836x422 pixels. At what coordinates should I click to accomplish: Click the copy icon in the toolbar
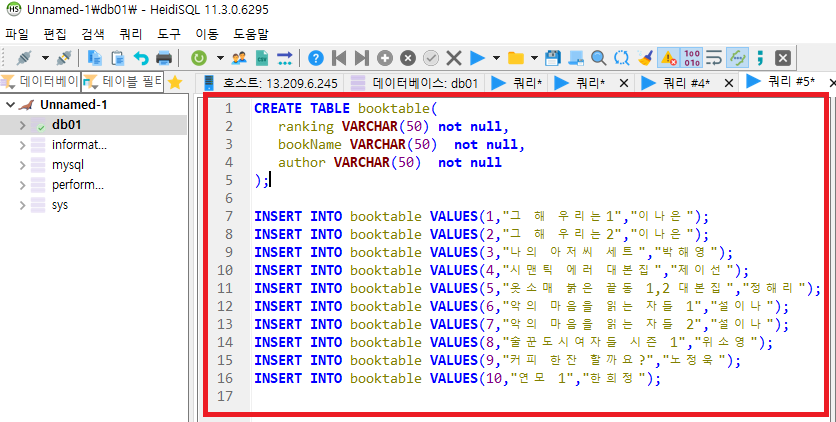click(x=94, y=58)
